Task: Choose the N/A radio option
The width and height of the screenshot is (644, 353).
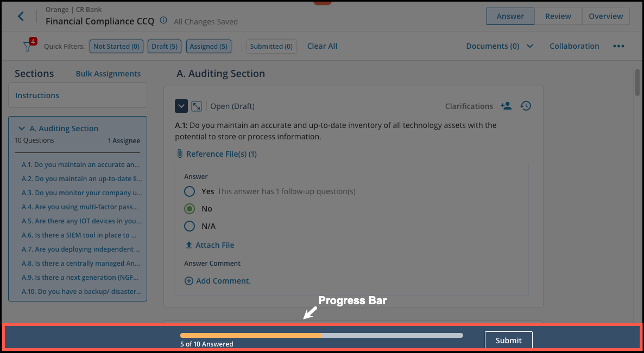Action: (190, 226)
